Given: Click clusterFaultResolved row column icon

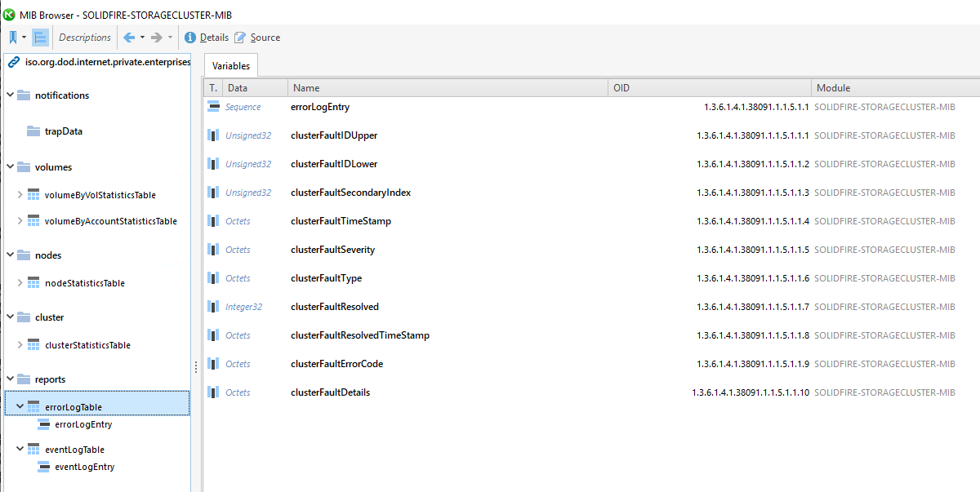Looking at the screenshot, I should click(x=213, y=307).
